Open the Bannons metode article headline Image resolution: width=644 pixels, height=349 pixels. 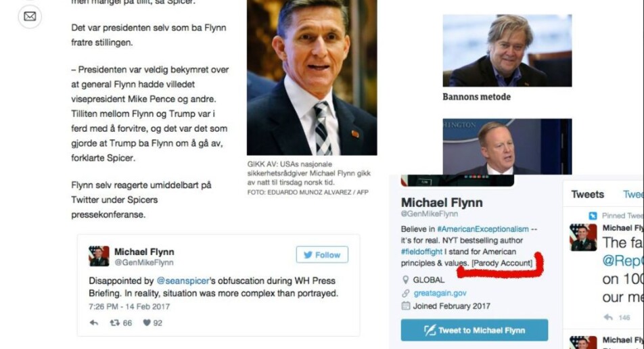tap(476, 97)
